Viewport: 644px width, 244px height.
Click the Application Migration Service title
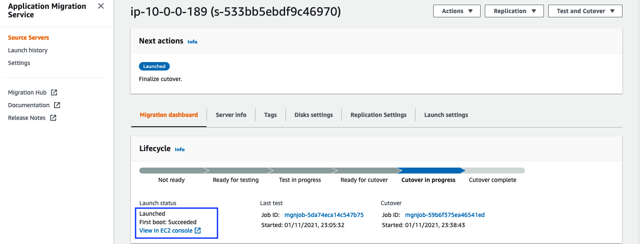pos(47,11)
